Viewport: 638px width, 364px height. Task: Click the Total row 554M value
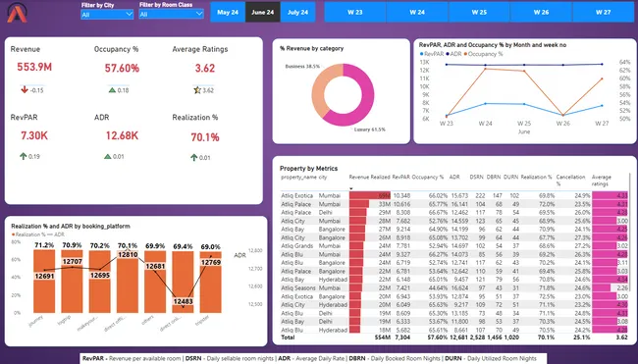pos(383,338)
